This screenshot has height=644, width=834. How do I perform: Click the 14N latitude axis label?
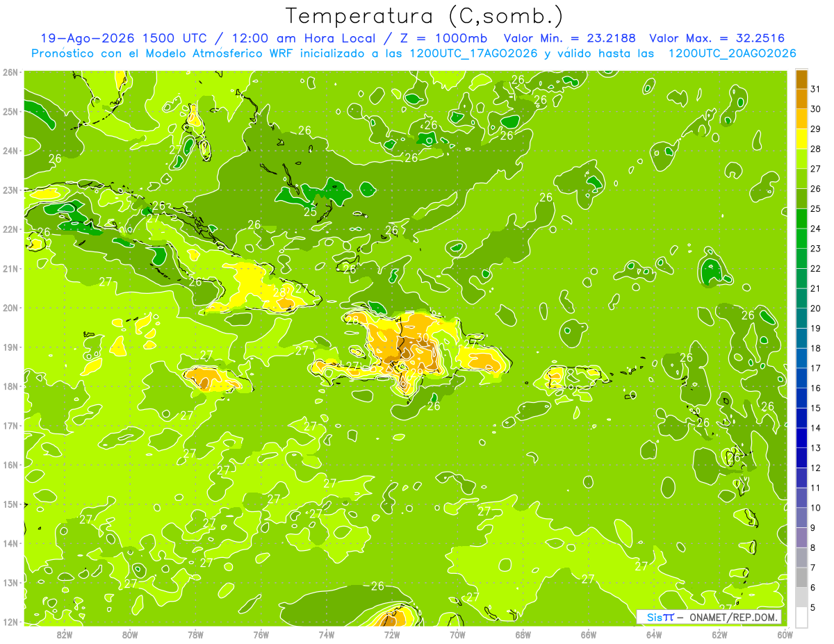click(10, 543)
